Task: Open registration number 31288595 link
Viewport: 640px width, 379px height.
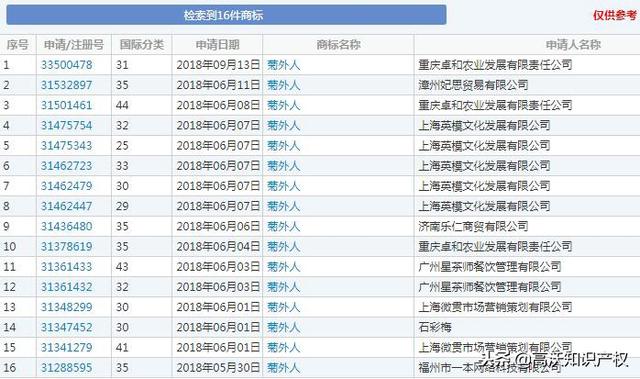Action: 67,368
